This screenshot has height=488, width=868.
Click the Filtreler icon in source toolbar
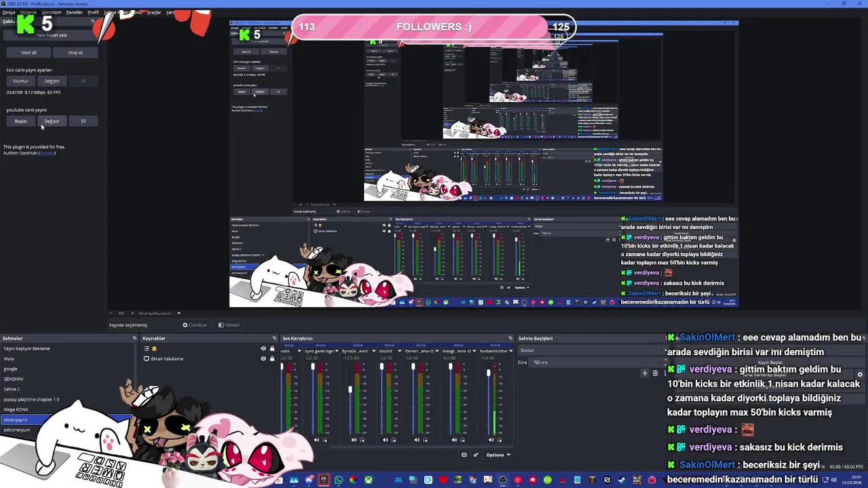click(x=220, y=325)
